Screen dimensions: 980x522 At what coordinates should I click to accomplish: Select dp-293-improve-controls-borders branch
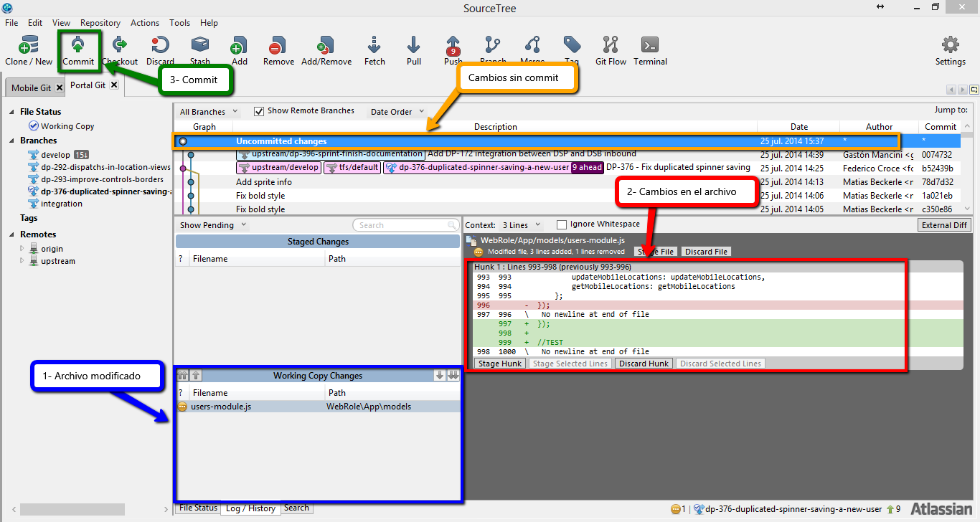(102, 179)
